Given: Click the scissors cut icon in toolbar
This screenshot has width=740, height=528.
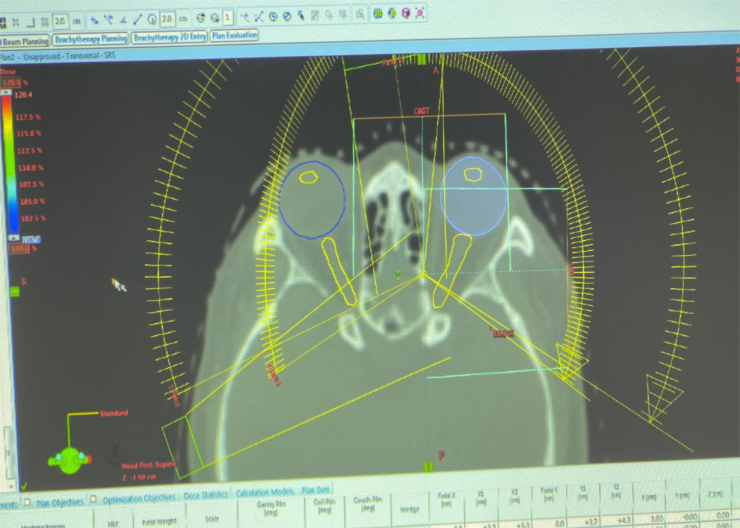Looking at the screenshot, I should click(x=259, y=16).
